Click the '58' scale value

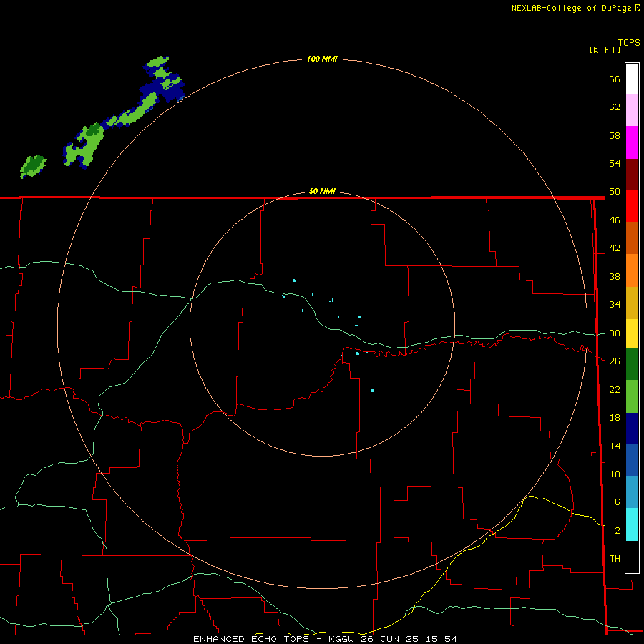pos(615,135)
